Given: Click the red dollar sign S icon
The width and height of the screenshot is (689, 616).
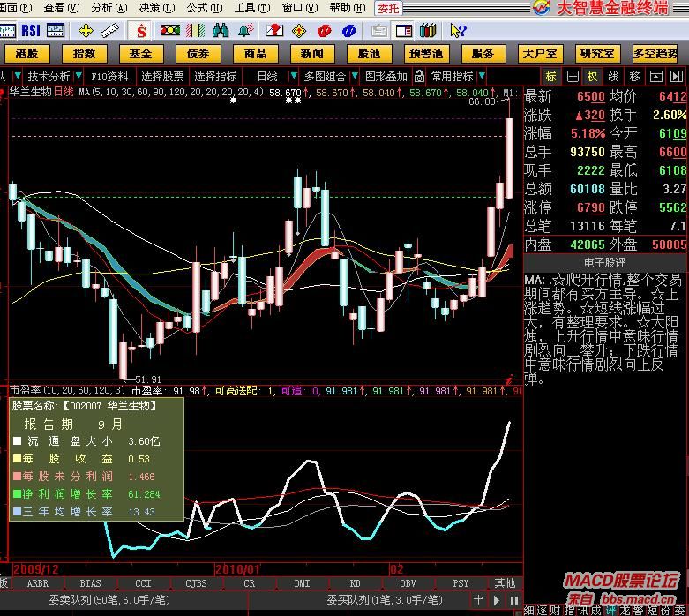Looking at the screenshot, I should coord(141,31).
